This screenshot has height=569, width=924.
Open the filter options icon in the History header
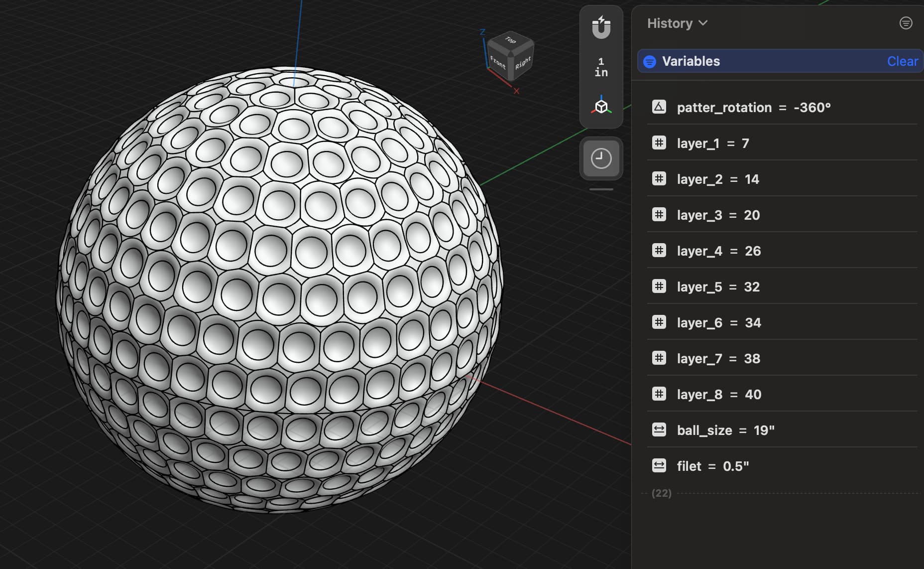(x=906, y=23)
